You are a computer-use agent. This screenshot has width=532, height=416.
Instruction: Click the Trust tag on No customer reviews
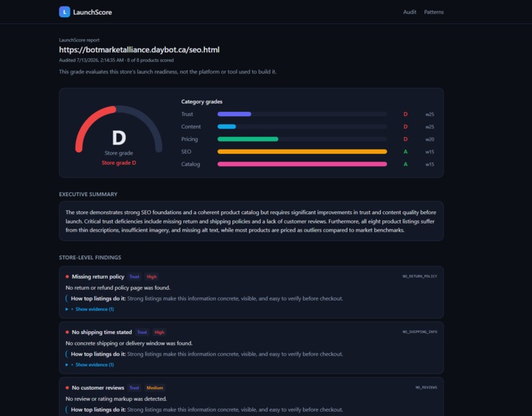tap(134, 388)
